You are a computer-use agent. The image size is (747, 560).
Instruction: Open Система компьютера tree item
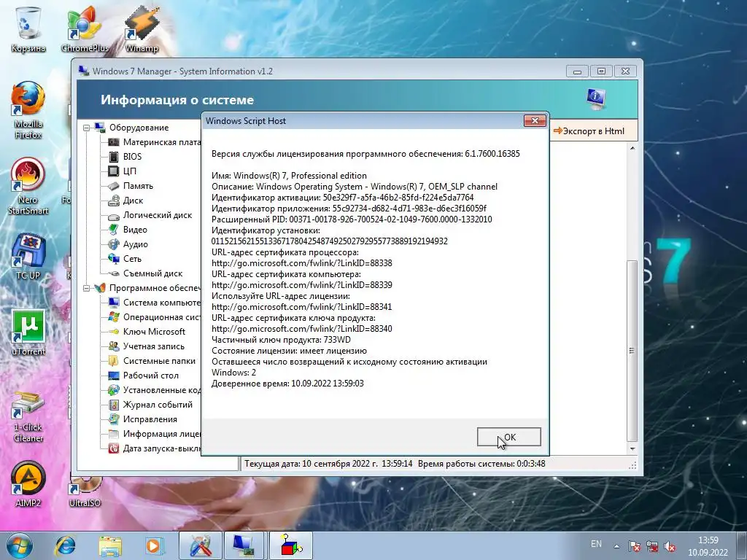[x=161, y=303]
